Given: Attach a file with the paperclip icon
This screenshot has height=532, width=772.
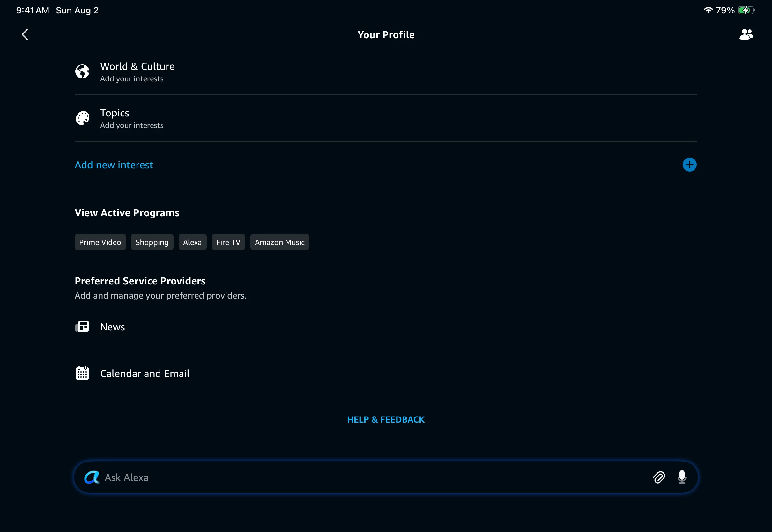Looking at the screenshot, I should pos(659,477).
